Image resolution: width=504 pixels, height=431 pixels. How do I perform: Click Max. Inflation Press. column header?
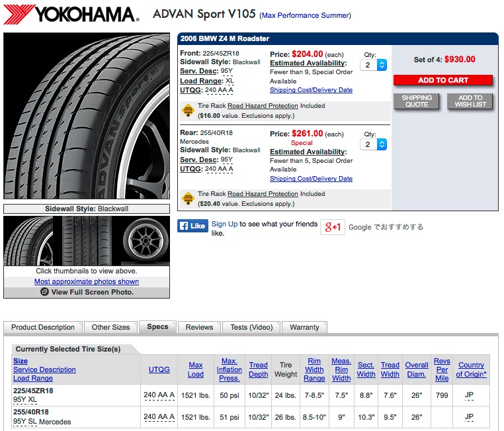click(229, 369)
